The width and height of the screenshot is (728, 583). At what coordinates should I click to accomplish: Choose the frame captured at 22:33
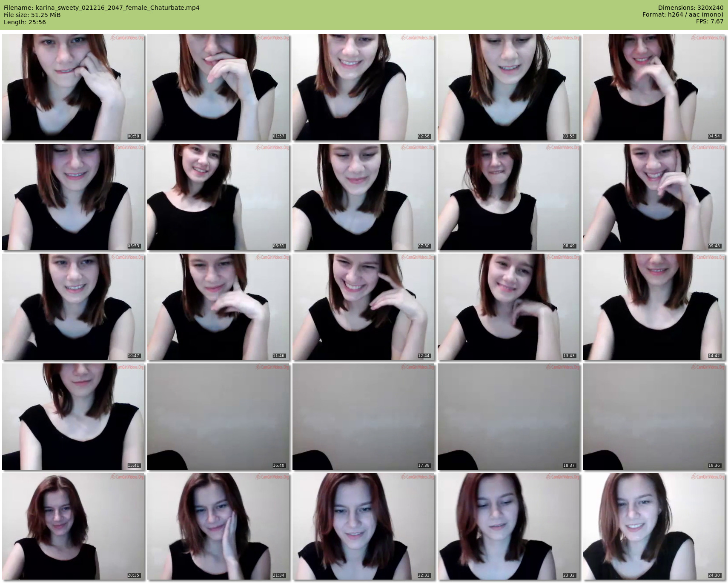point(364,526)
